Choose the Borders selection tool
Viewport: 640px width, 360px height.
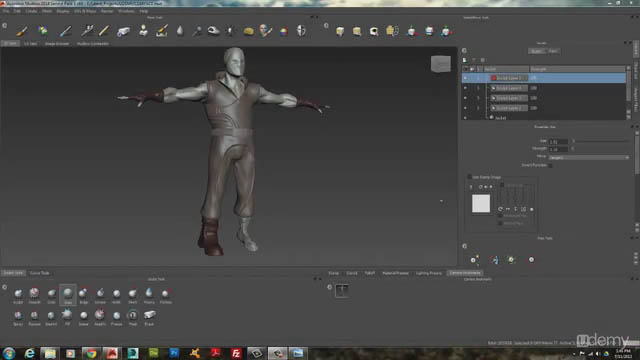(374, 31)
